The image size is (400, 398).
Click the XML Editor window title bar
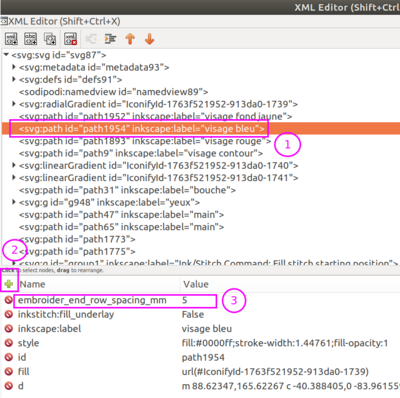coord(200,7)
